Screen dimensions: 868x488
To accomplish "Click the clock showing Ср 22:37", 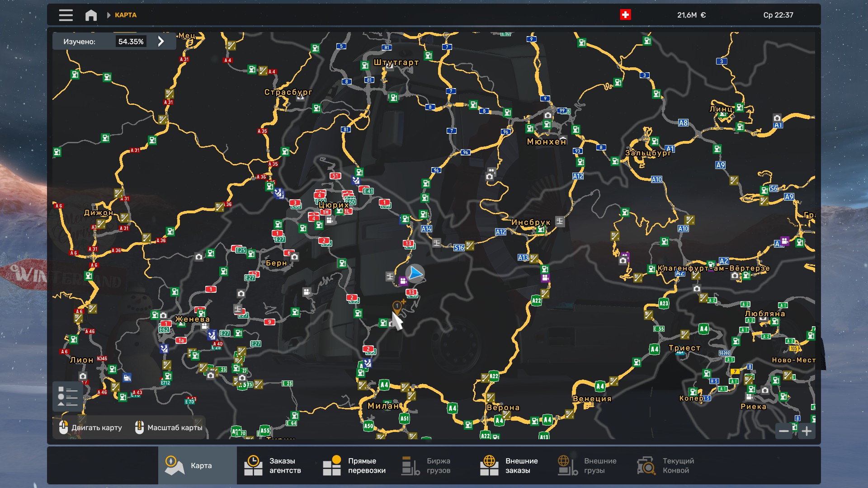I will pos(778,15).
